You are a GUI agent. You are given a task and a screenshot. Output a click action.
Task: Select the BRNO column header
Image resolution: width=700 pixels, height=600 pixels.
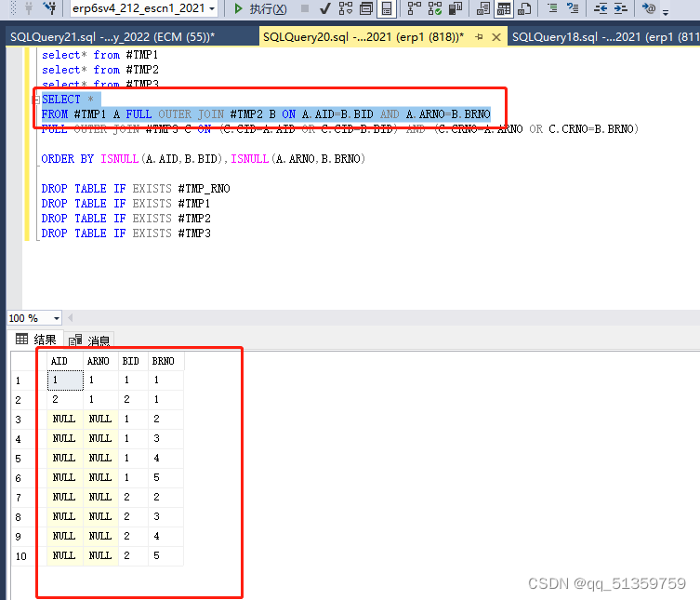click(x=166, y=361)
